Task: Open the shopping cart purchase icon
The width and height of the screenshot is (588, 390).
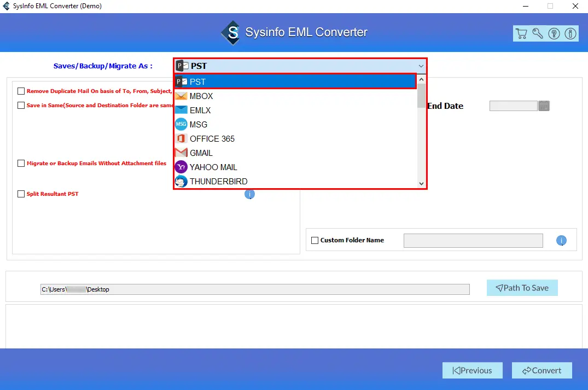Action: (x=521, y=34)
